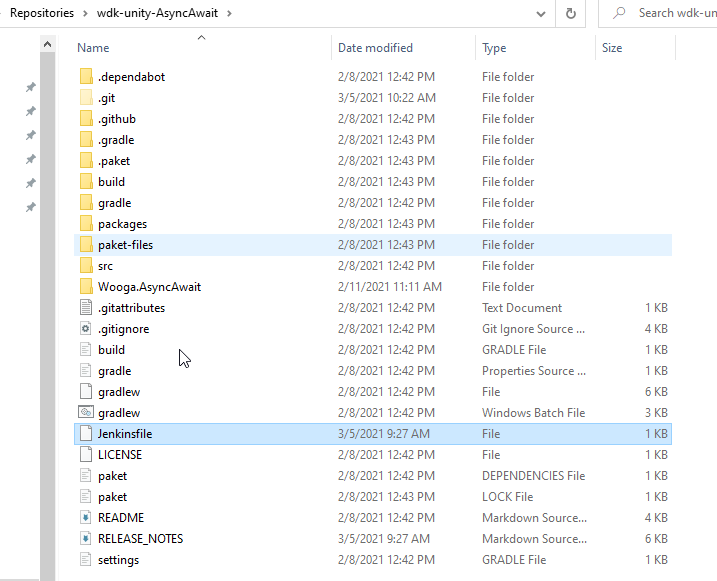Click the date 2/11/2021 11:11 AM
This screenshot has width=717, height=581.
click(390, 287)
